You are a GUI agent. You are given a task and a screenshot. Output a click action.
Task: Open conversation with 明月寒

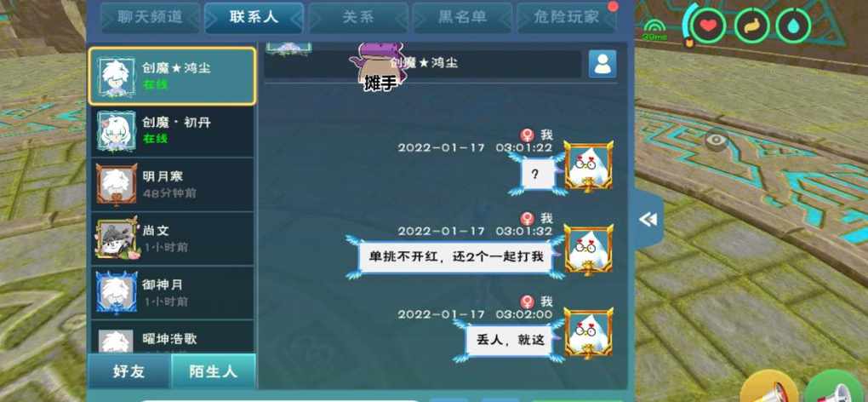tap(172, 185)
